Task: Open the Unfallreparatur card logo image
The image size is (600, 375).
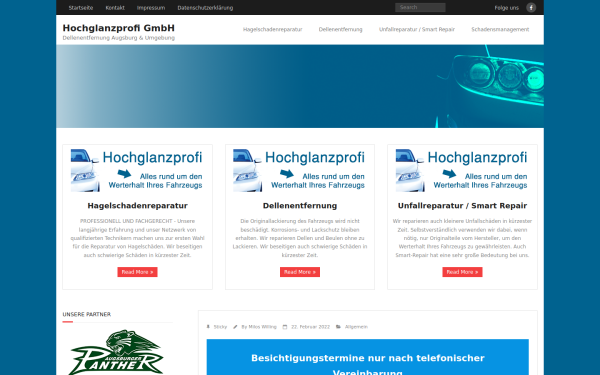Action: 462,170
